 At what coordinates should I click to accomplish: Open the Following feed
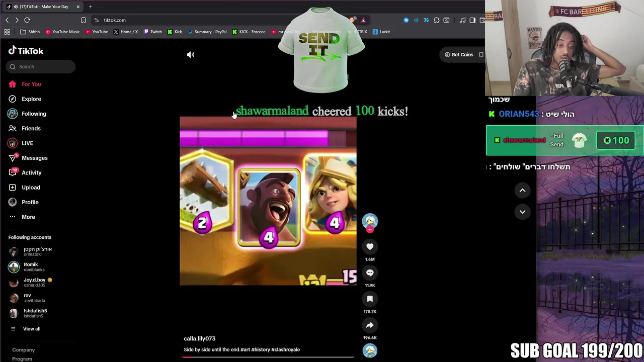coord(34,114)
